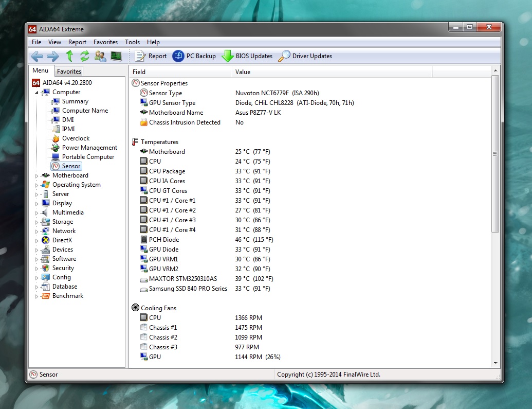Expand the Database tree node
The width and height of the screenshot is (532, 409).
pos(36,287)
